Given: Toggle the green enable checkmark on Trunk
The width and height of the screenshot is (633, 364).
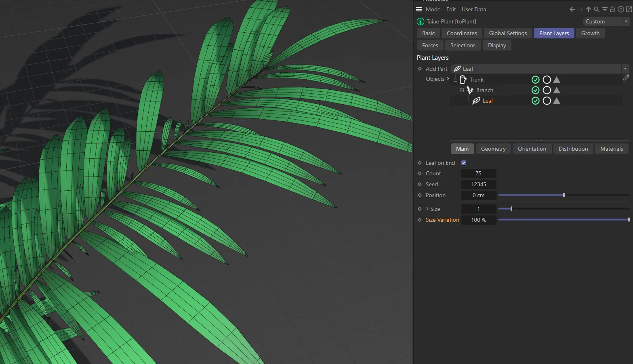Looking at the screenshot, I should pos(535,80).
